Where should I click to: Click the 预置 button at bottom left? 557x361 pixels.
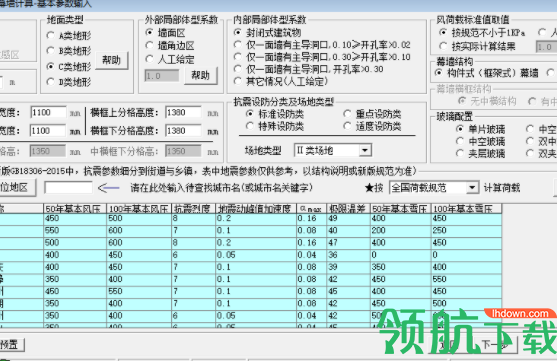[x=11, y=344]
